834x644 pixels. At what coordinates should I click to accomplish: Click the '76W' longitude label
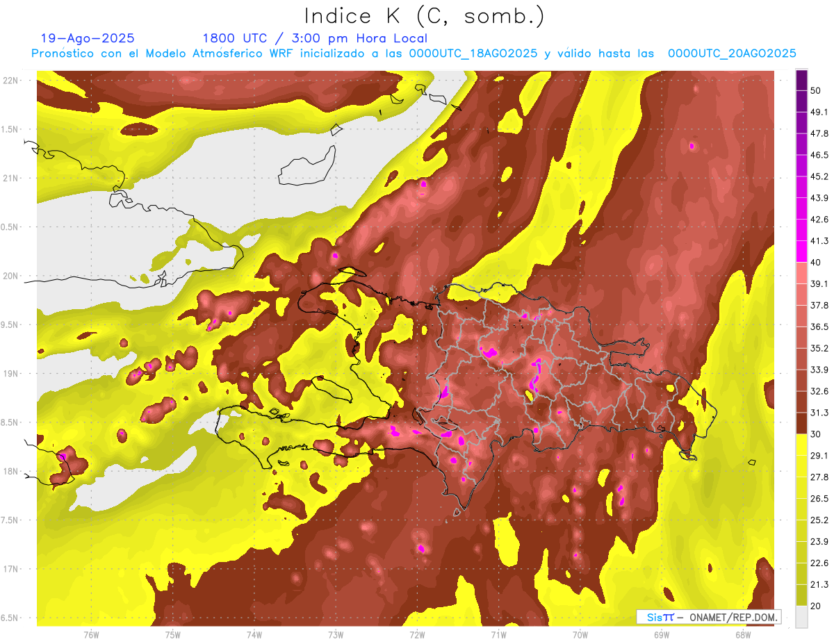point(91,634)
